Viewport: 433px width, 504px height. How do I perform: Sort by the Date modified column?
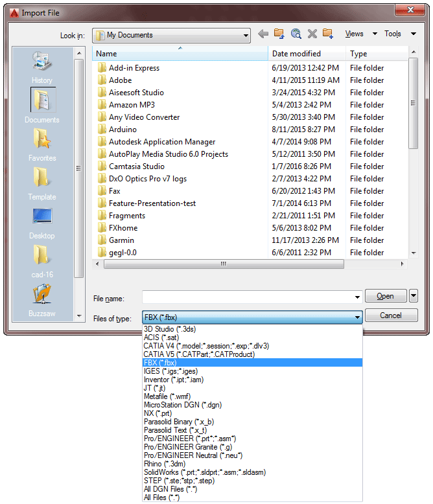click(307, 54)
